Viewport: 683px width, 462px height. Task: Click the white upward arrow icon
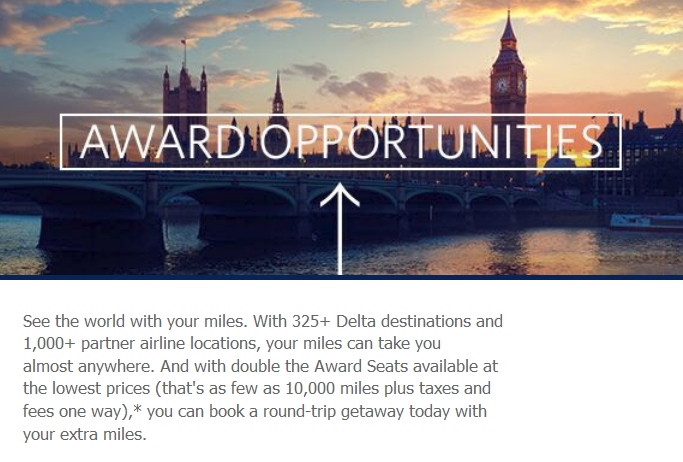pyautogui.click(x=342, y=225)
